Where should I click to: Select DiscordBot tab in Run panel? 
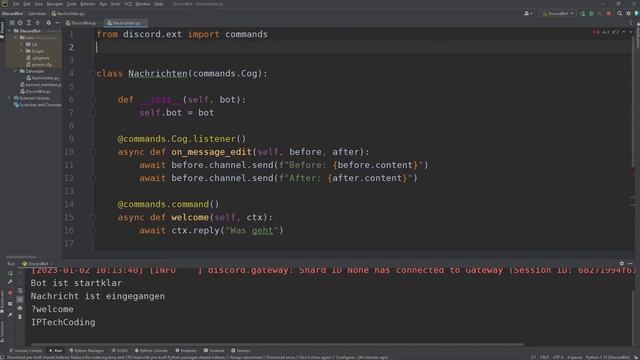[x=36, y=264]
